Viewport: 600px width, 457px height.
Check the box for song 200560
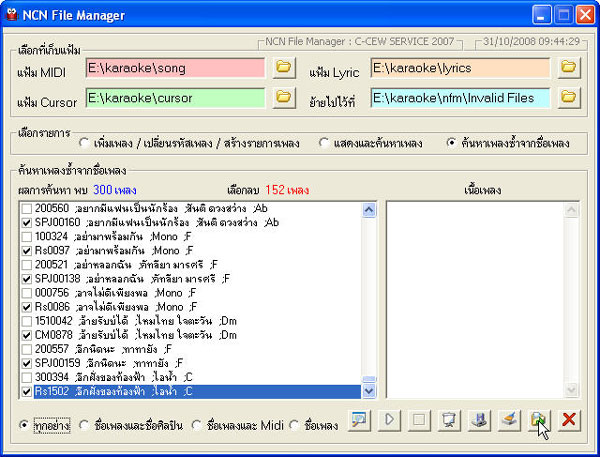coord(25,209)
